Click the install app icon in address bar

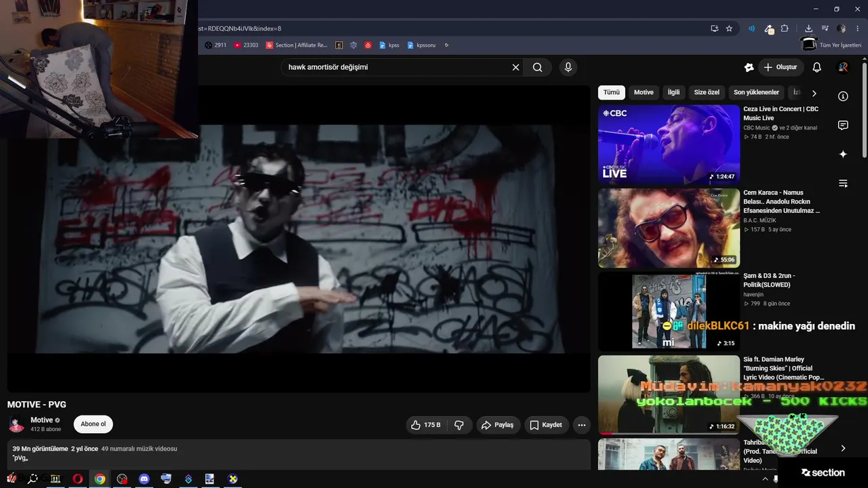pos(714,28)
